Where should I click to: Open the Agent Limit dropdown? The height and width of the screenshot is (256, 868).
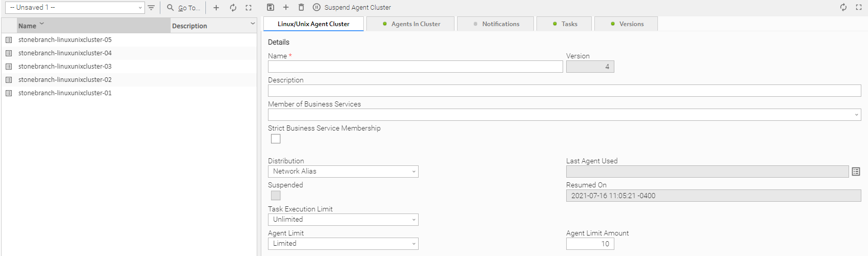point(343,244)
